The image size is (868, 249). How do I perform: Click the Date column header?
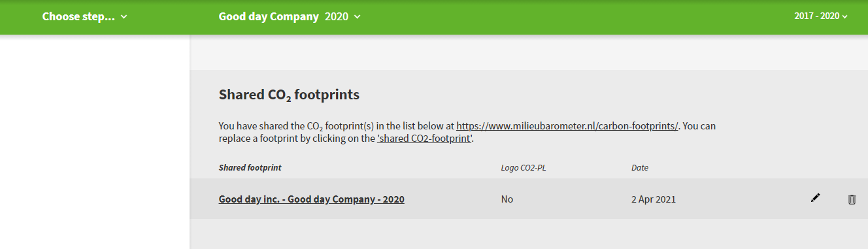click(640, 168)
